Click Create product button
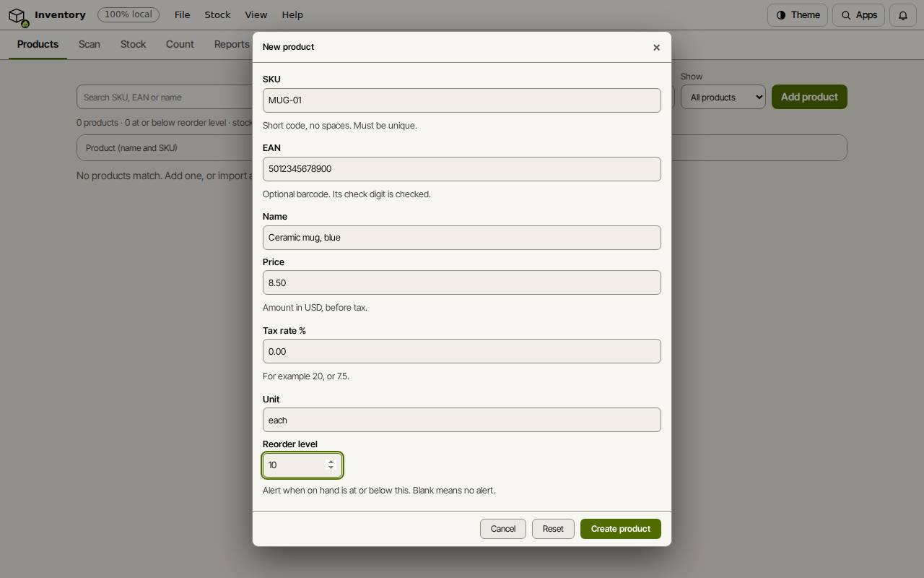The image size is (924, 578). point(621,529)
